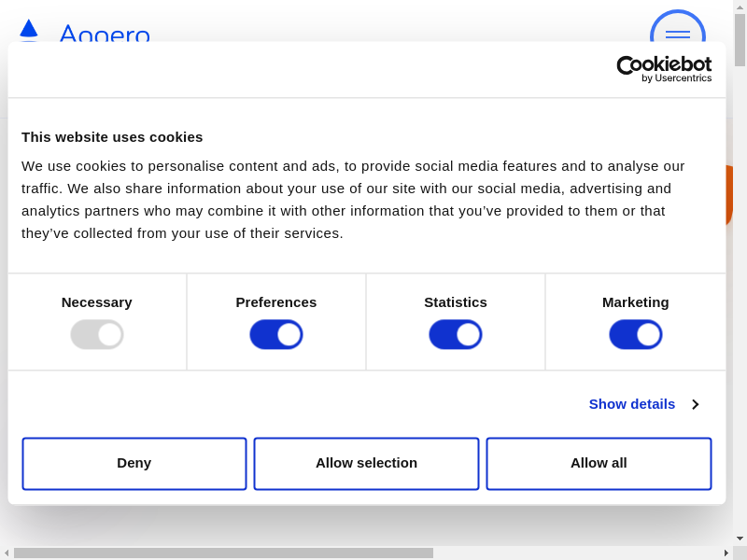
Task: Expand cookie info via Show details
Action: click(x=631, y=404)
